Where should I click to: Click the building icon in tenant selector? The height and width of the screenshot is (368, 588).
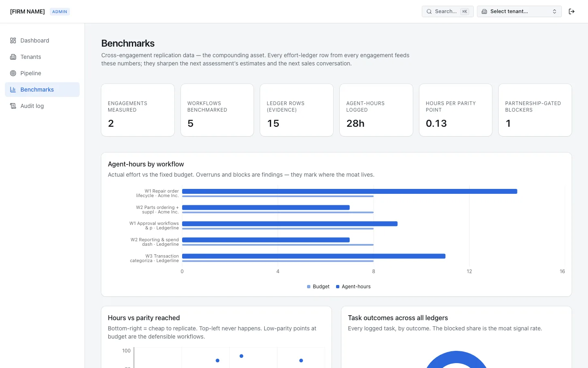[484, 11]
